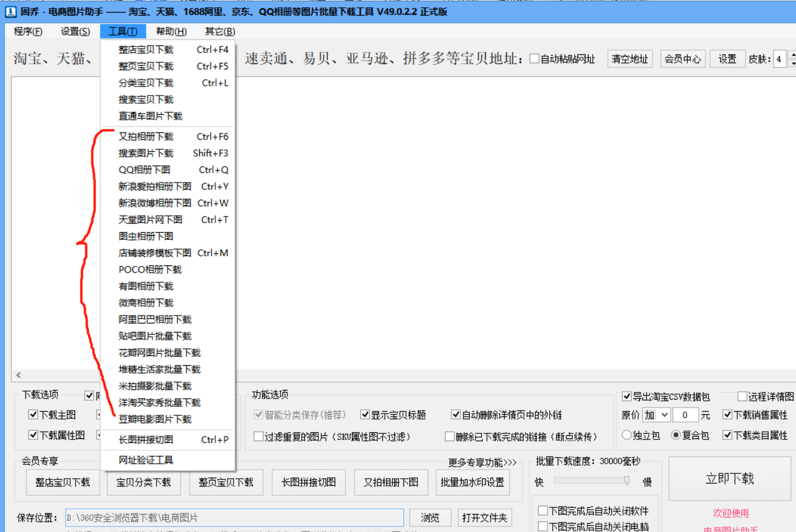Open 会员中心 button
This screenshot has width=796, height=532.
point(682,59)
